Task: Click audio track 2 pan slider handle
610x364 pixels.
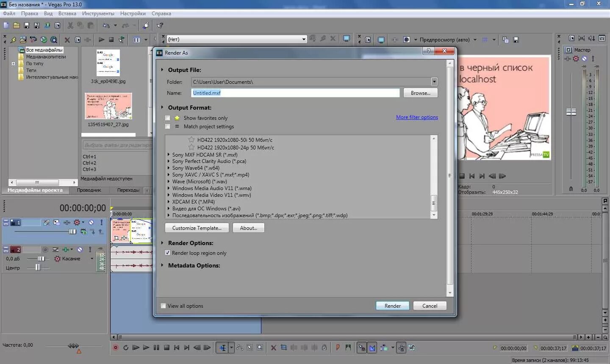Action: (38, 267)
